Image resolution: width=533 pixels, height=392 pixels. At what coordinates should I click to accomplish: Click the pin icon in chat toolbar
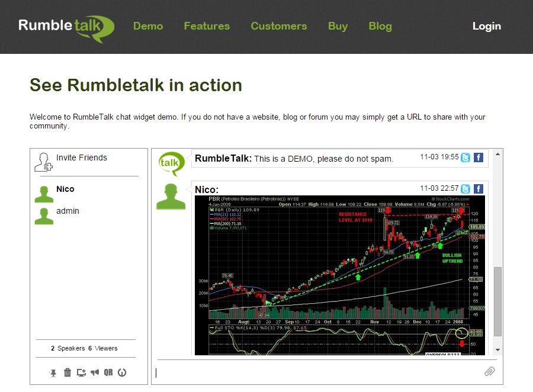point(53,373)
